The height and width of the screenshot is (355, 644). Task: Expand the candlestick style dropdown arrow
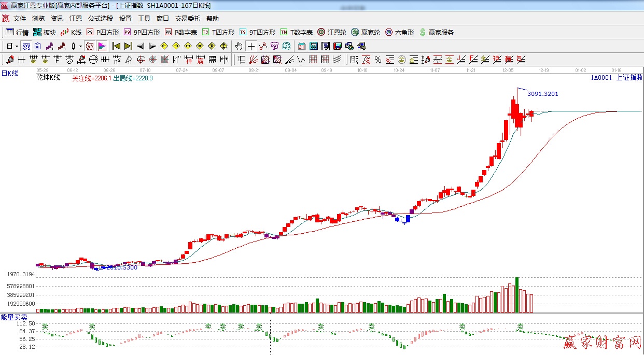click(x=80, y=46)
